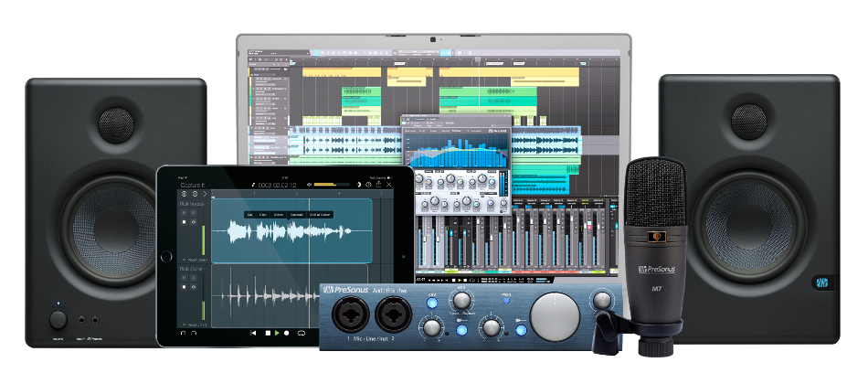
Task: Select the Rick Vocals waveform clip
Action: coord(291,230)
